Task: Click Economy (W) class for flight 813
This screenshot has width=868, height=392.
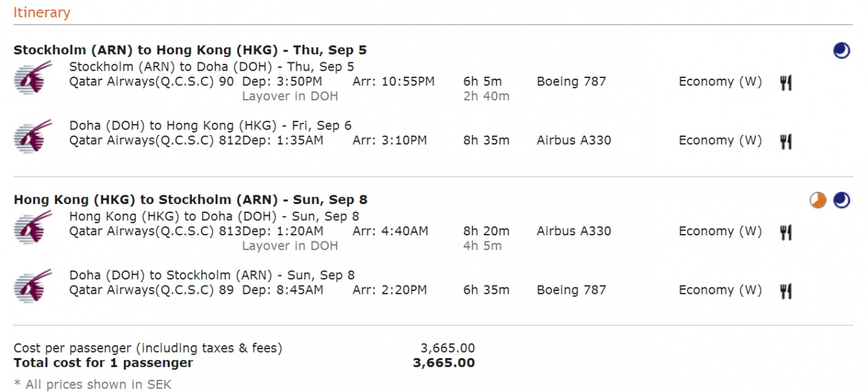Action: (x=720, y=231)
